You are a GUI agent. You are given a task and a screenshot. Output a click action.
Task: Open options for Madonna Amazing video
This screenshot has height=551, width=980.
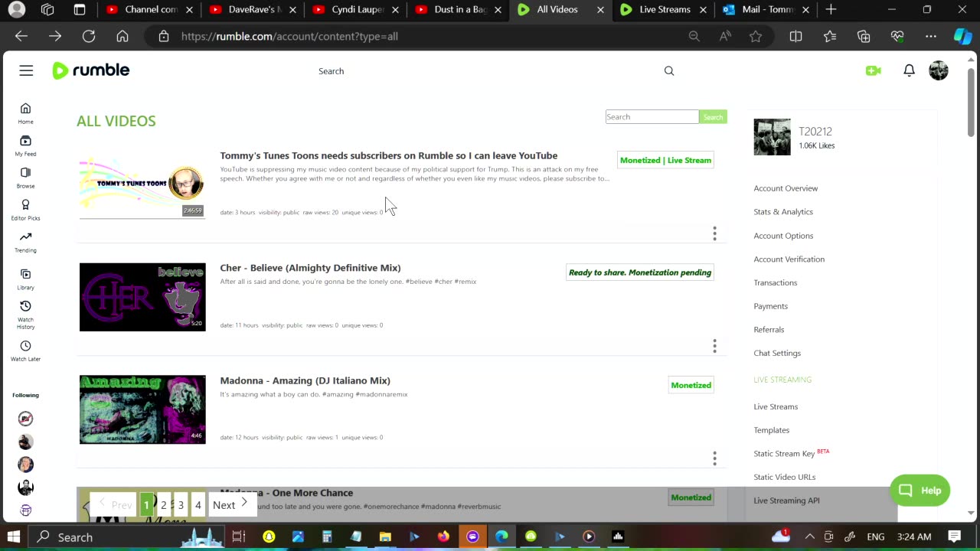click(714, 458)
